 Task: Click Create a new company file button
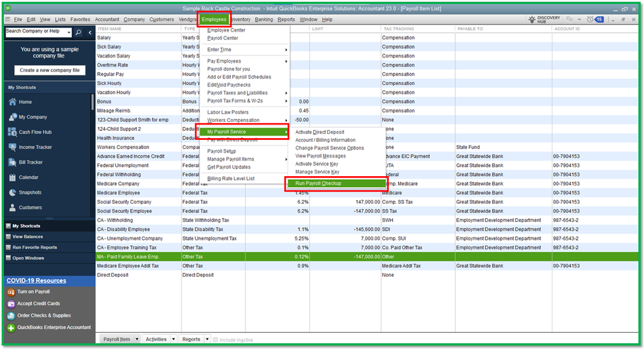[50, 70]
